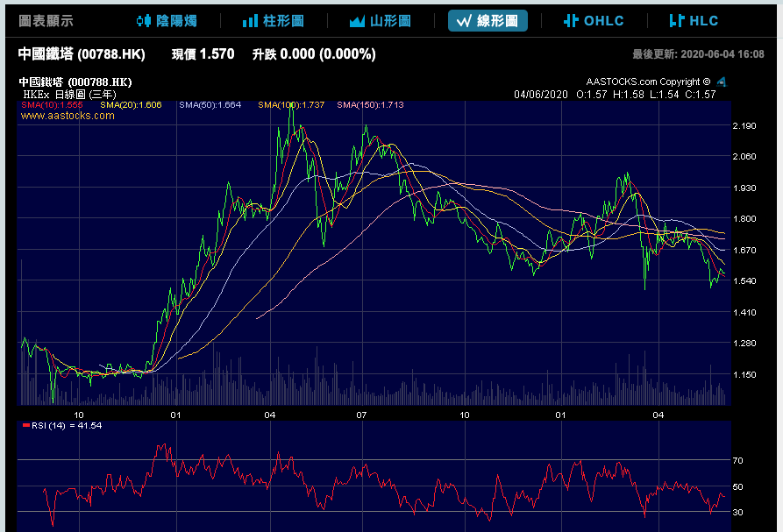Click the 最後更新 2020-06-04 16:08 timestamp
Viewport: 783px width, 532px height.
pyautogui.click(x=698, y=53)
